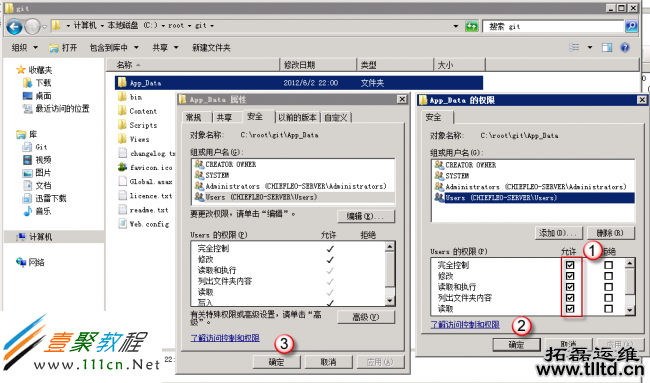Select the Web.config file
Viewport: 650px width, 383px height.
click(144, 224)
